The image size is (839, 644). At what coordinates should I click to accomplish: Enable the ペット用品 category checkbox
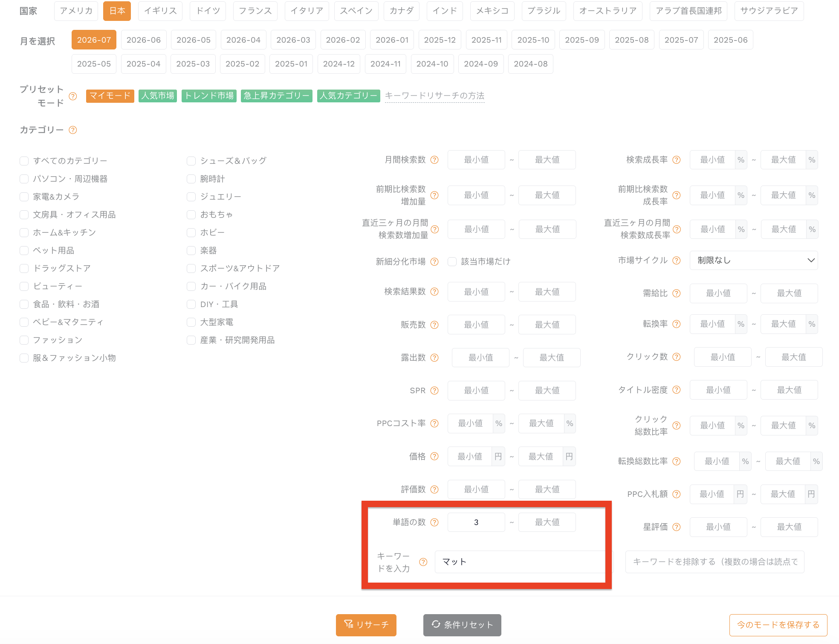(24, 250)
